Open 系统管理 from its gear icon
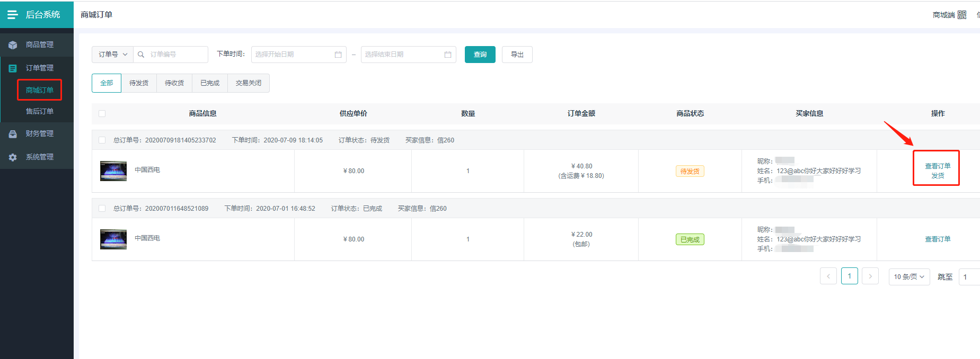This screenshot has height=359, width=980. 13,157
